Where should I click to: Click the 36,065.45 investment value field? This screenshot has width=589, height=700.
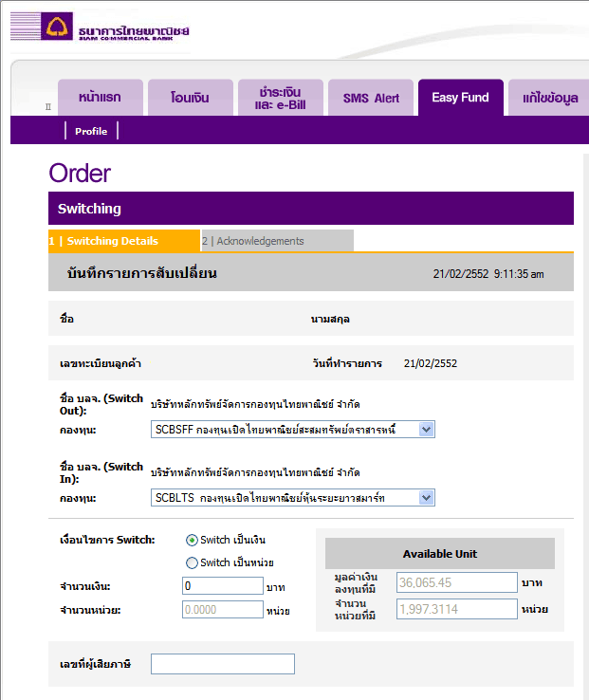(x=457, y=582)
